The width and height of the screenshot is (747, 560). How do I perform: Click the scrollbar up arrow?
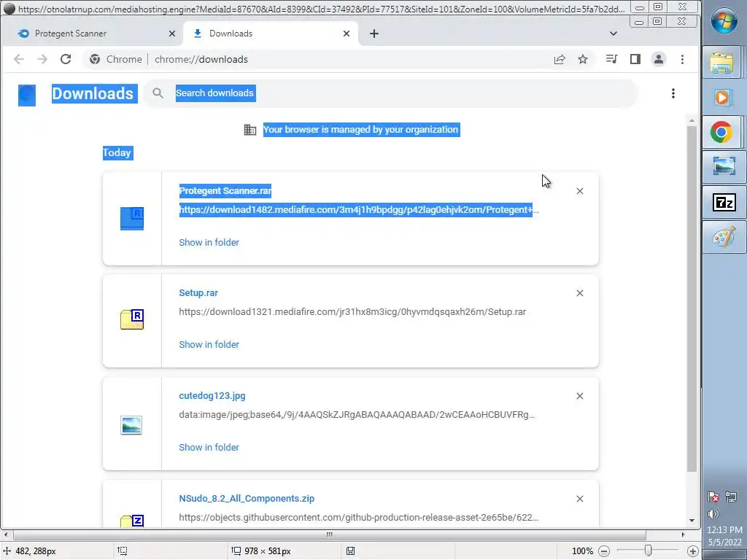tap(692, 121)
